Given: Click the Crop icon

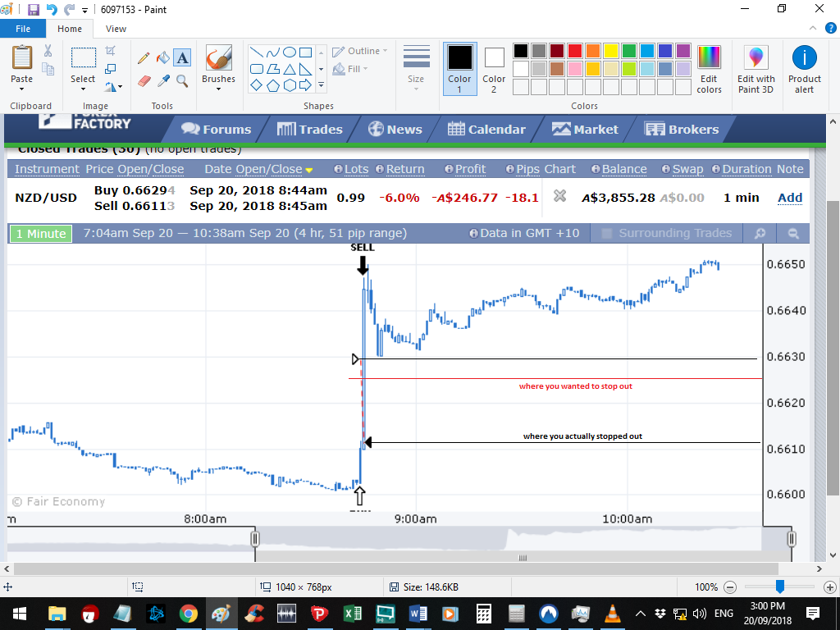Looking at the screenshot, I should click(x=111, y=51).
